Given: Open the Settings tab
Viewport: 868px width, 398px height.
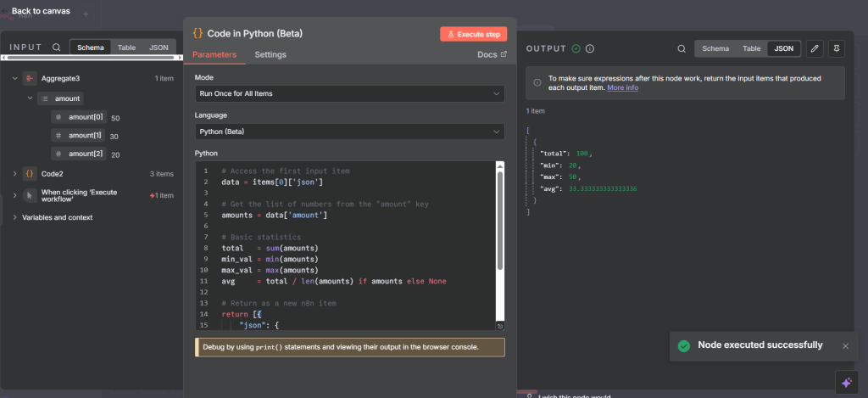Looking at the screenshot, I should pos(270,55).
